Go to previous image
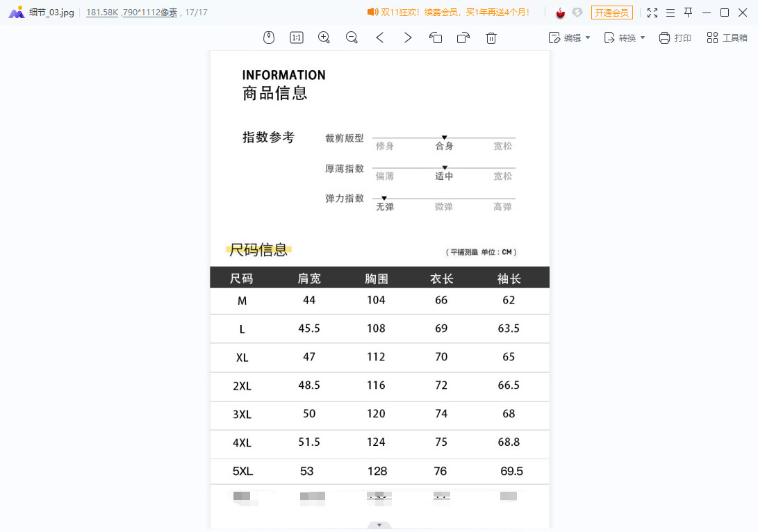Image resolution: width=758 pixels, height=532 pixels. (380, 38)
